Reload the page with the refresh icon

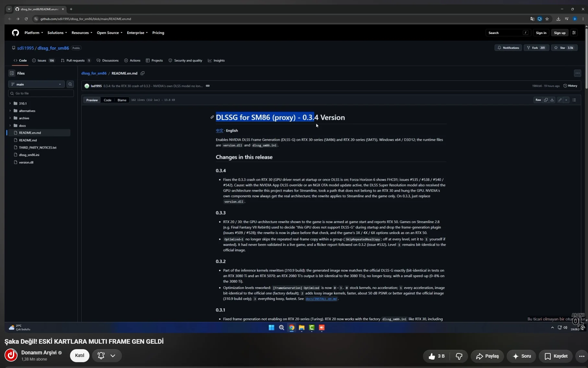pos(26,19)
